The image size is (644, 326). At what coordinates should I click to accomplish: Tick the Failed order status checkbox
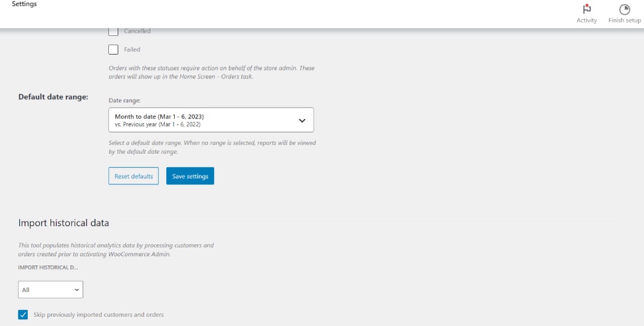click(x=114, y=49)
